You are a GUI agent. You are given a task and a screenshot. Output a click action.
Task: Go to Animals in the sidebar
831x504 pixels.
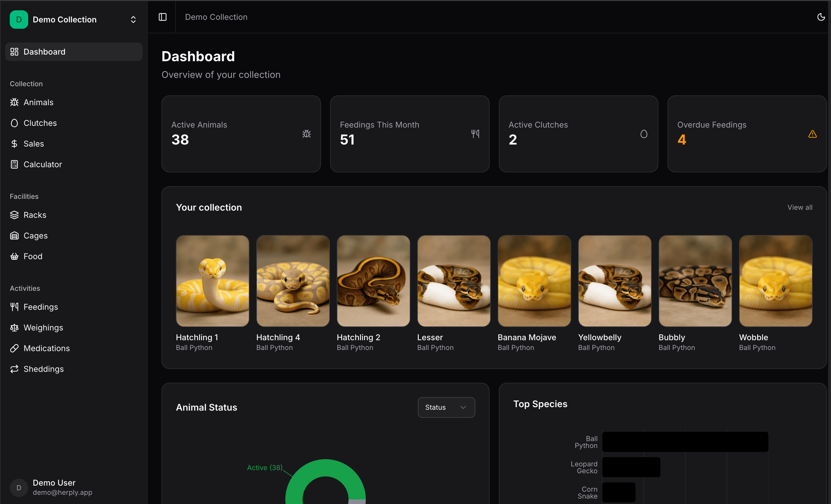[x=74, y=102]
